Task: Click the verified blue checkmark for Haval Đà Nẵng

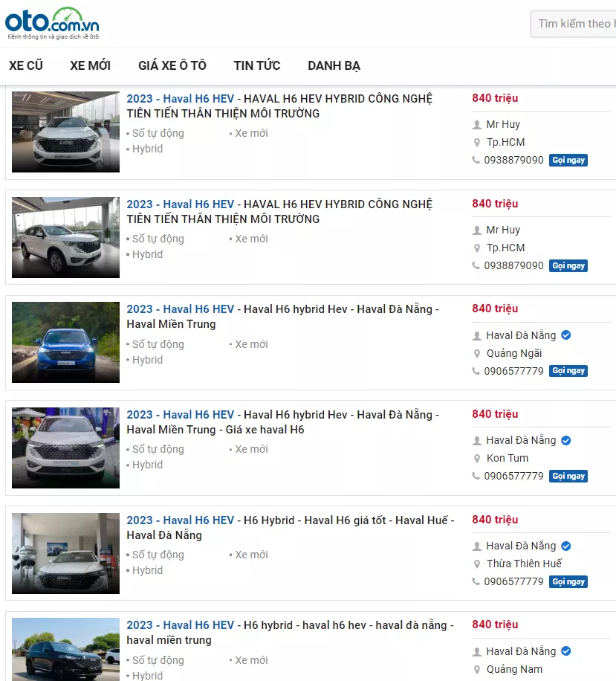Action: pyautogui.click(x=565, y=335)
